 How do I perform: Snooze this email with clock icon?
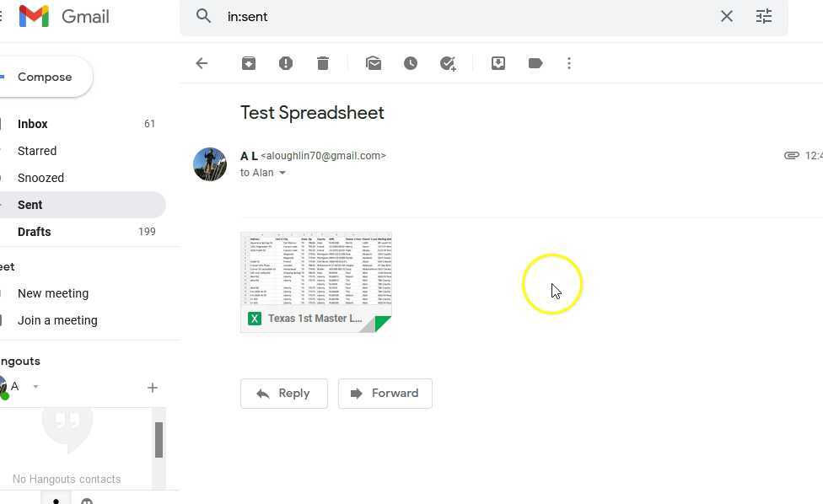tap(411, 63)
